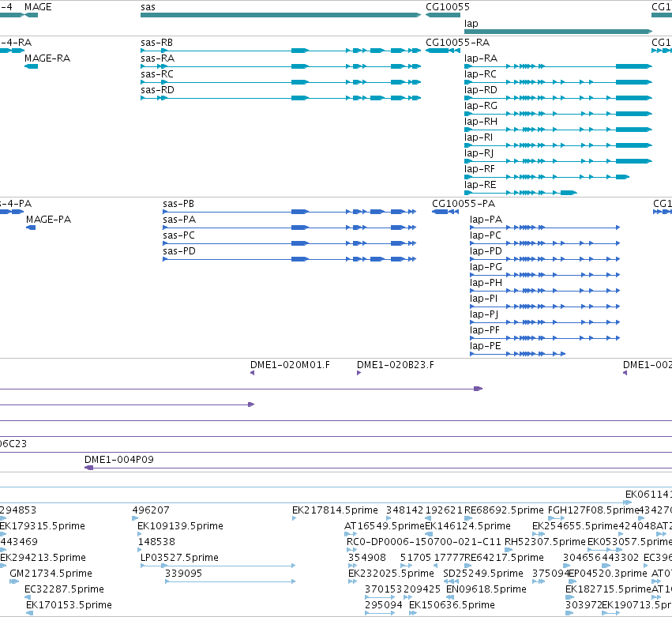Open the sas-PC protein label

click(x=178, y=235)
